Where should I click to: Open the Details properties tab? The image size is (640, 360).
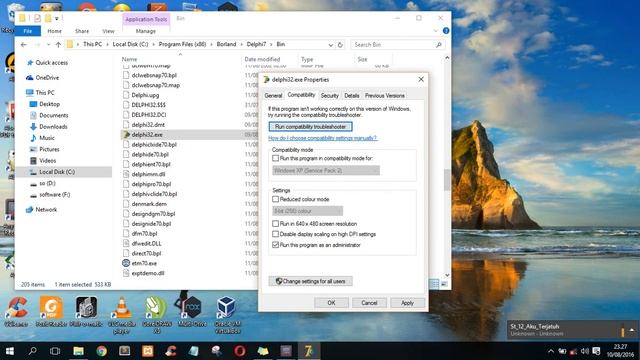[351, 96]
